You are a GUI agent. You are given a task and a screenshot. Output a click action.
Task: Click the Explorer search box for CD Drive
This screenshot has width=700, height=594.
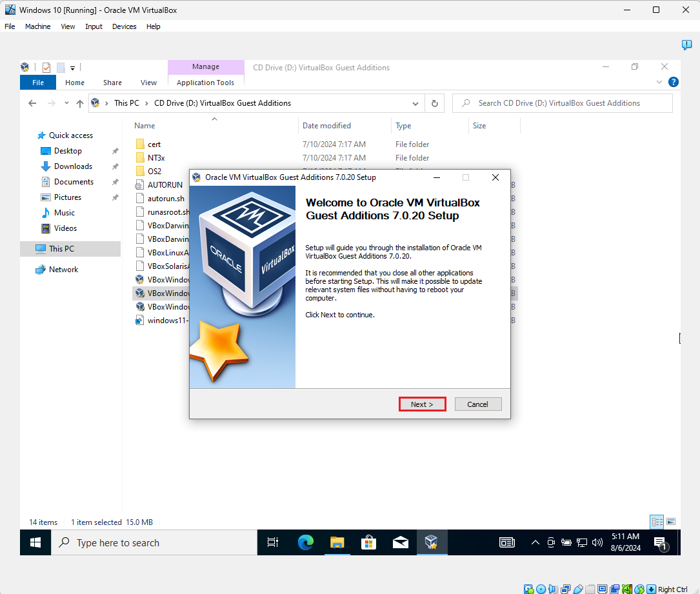point(563,104)
